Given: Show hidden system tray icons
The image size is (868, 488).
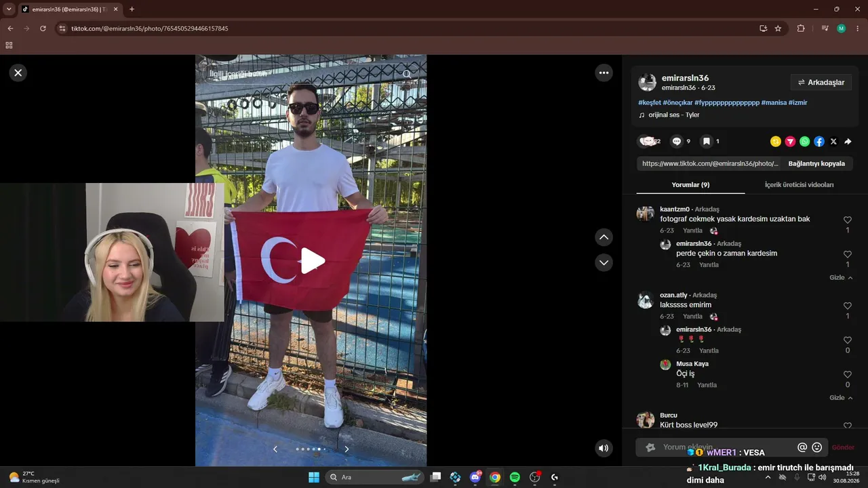Looking at the screenshot, I should [x=768, y=477].
